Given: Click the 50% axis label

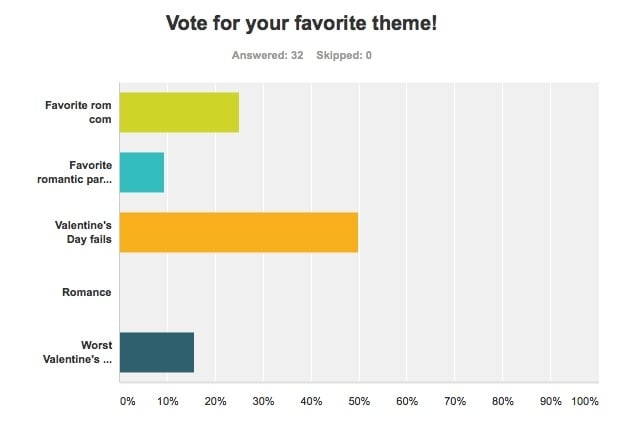Looking at the screenshot, I should [359, 401].
